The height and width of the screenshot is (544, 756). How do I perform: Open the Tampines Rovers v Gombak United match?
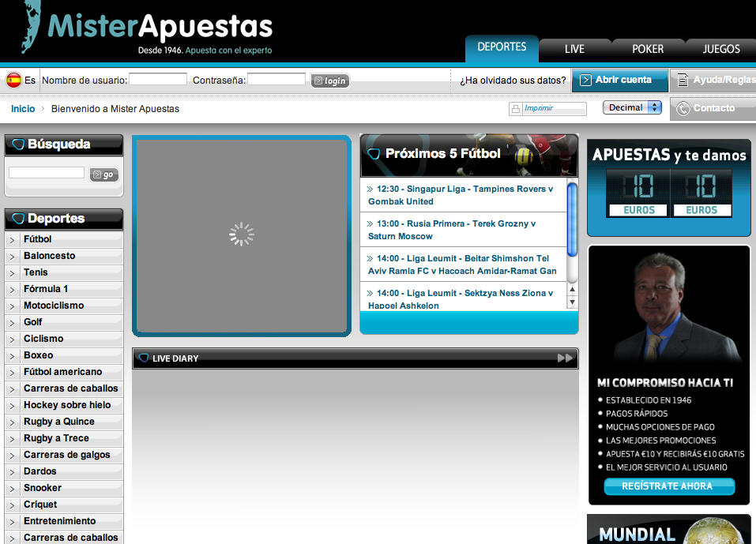click(x=461, y=195)
